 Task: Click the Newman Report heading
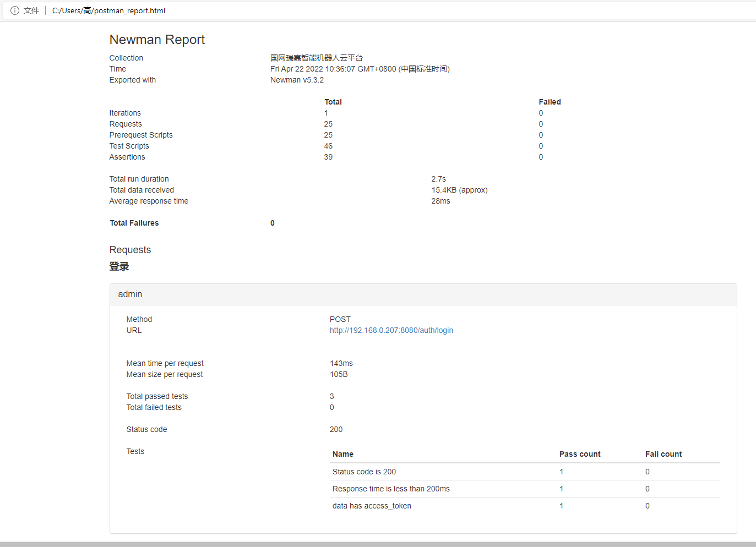click(157, 40)
